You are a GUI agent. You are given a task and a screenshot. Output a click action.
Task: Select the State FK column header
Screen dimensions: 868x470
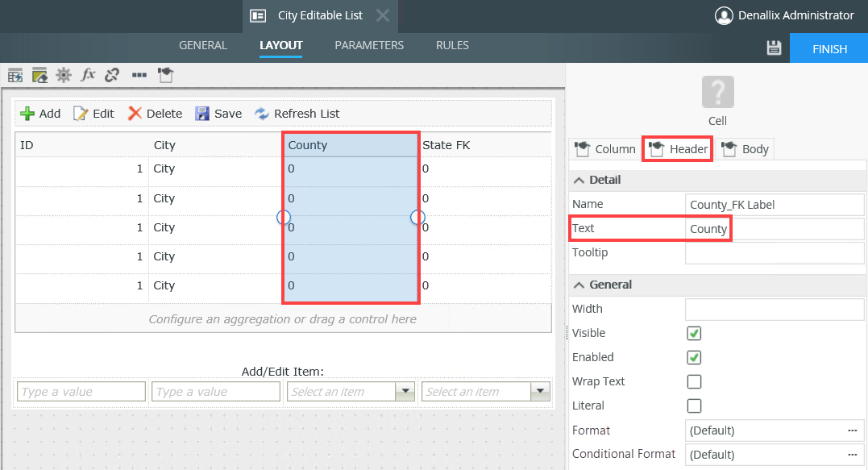click(x=485, y=145)
